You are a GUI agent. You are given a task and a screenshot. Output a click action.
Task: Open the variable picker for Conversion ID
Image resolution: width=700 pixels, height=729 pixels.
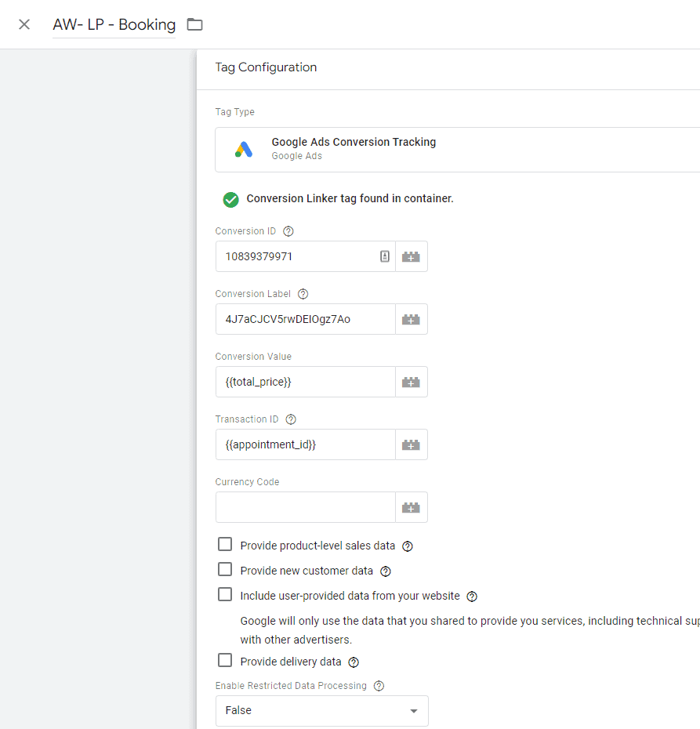(x=411, y=256)
